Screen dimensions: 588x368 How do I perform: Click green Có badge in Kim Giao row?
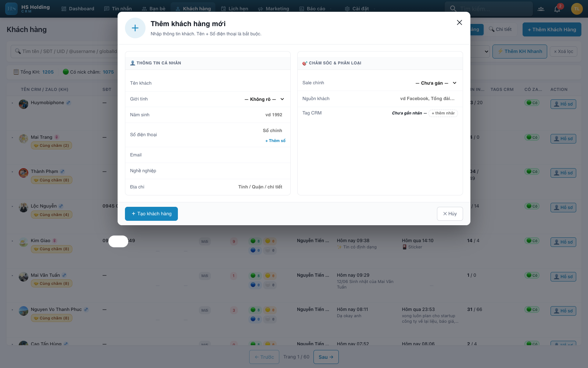[x=532, y=241]
